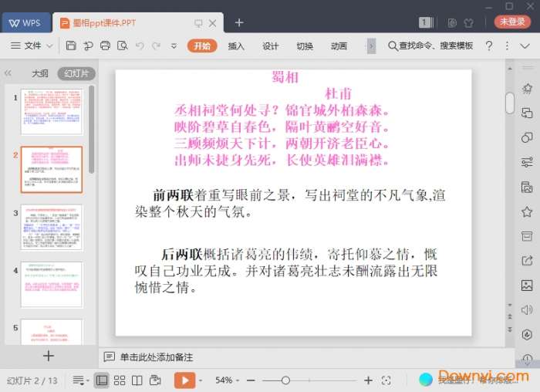Click the vertical scrollbar thumb of slide editor
Image resolution: width=540 pixels, height=392 pixels.
(510, 103)
